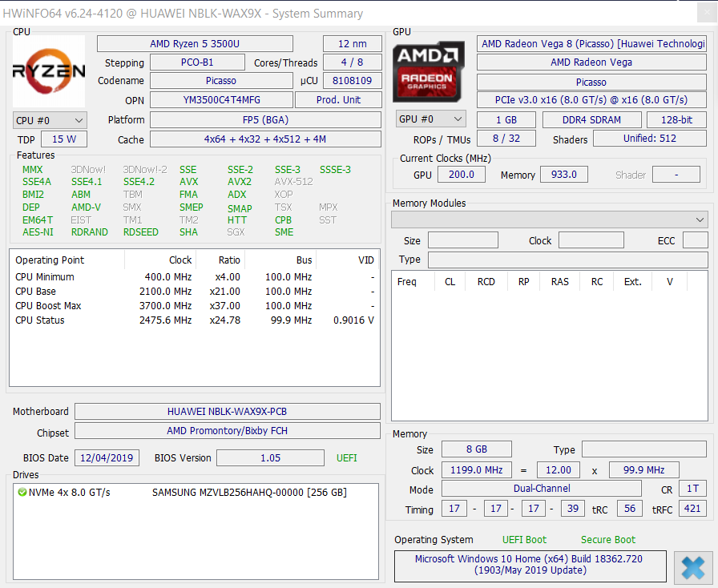Image resolution: width=718 pixels, height=588 pixels.
Task: Click the Windows 10 Home build info box
Action: pyautogui.click(x=532, y=566)
